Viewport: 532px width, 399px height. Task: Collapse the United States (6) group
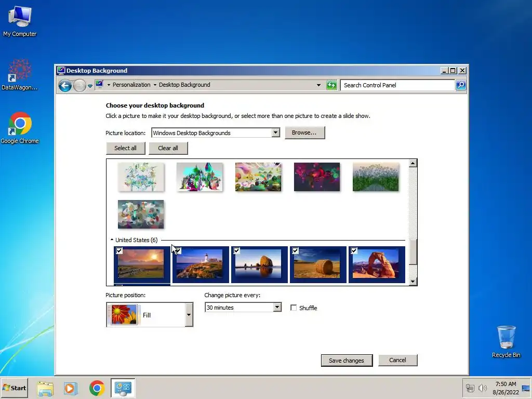pos(112,240)
